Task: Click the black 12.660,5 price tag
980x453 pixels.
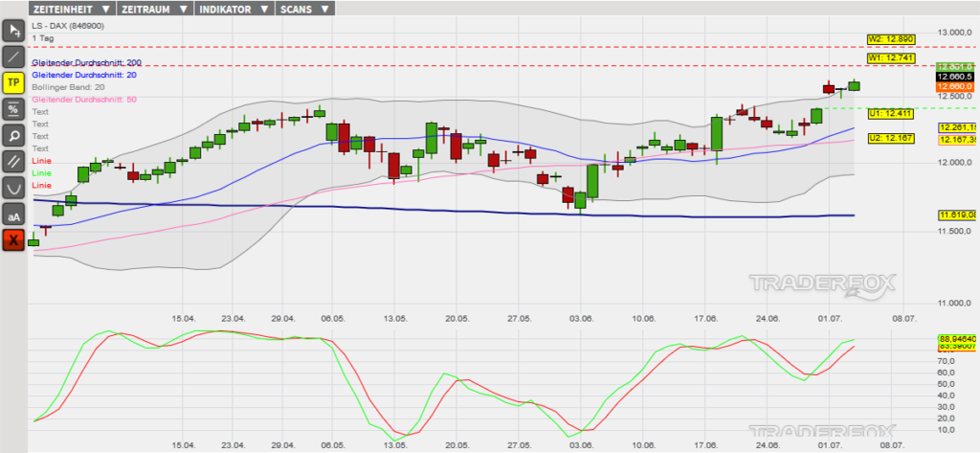Action: pos(956,77)
